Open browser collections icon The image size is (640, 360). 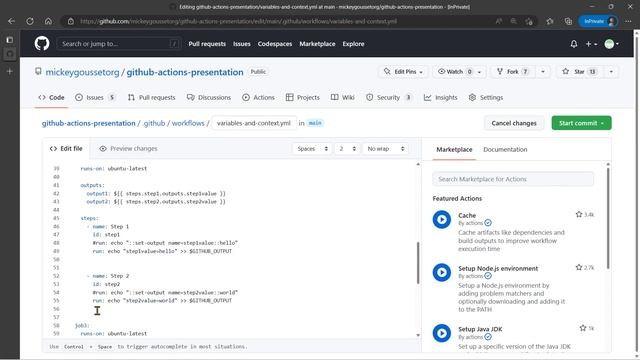(568, 21)
